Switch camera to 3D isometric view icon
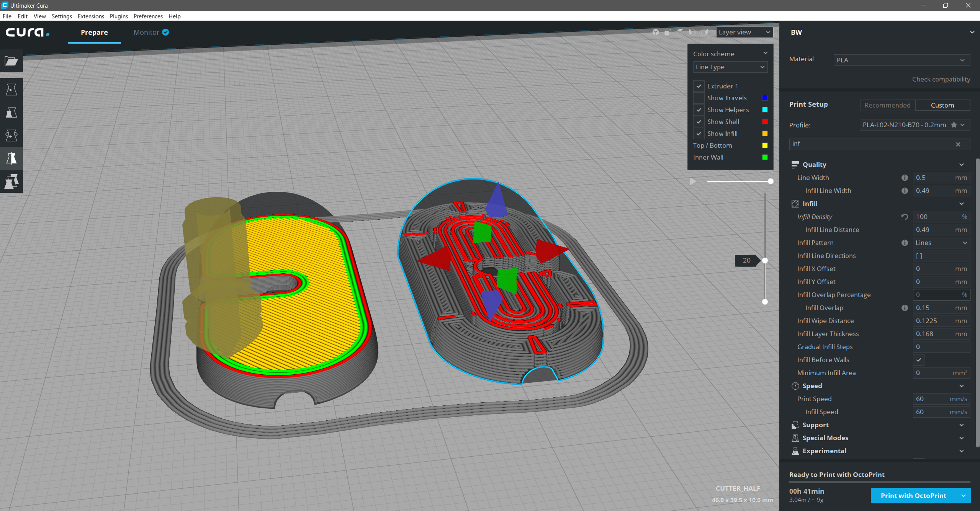Screen dimensions: 980x511 pyautogui.click(x=656, y=32)
